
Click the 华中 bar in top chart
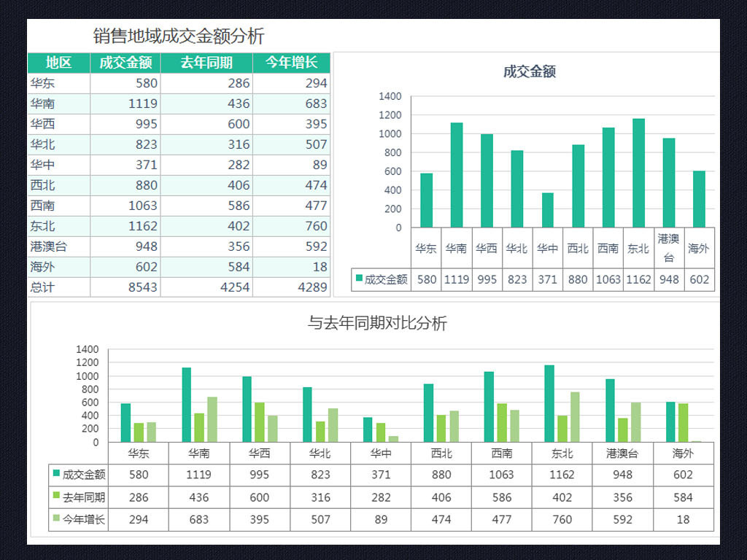click(547, 210)
